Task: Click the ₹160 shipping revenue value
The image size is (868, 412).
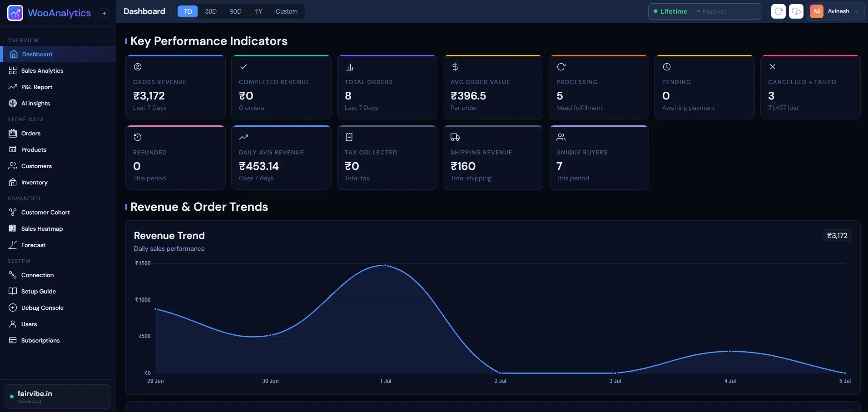Action: pyautogui.click(x=463, y=166)
